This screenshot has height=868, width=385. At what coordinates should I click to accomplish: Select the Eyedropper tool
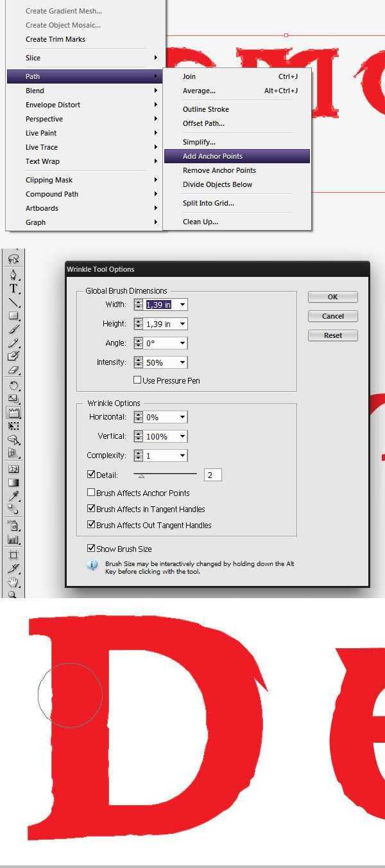pyautogui.click(x=13, y=496)
